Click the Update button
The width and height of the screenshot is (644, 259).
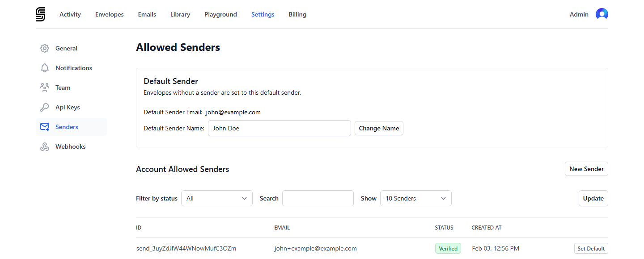coord(593,198)
